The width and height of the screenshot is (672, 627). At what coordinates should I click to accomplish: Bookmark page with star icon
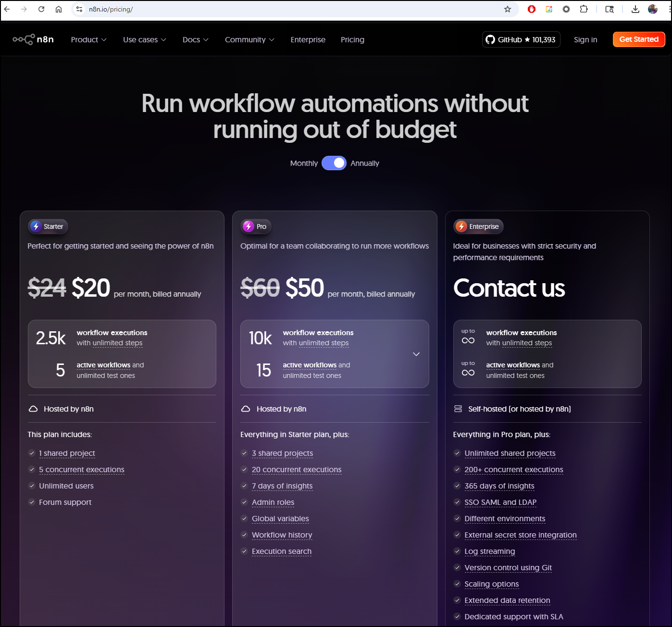click(x=508, y=9)
